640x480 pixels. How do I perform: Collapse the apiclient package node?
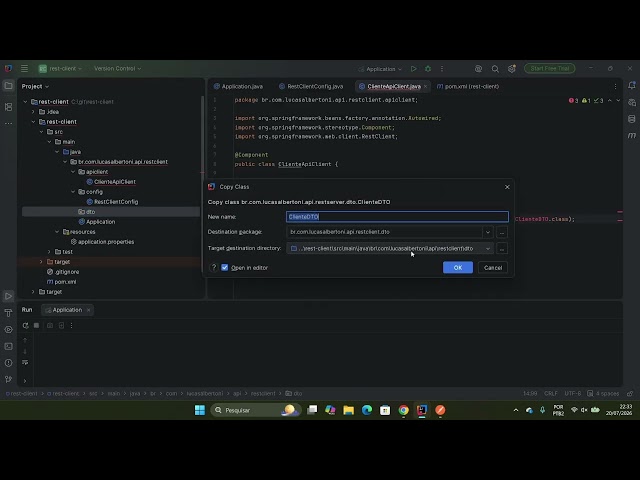(x=73, y=172)
